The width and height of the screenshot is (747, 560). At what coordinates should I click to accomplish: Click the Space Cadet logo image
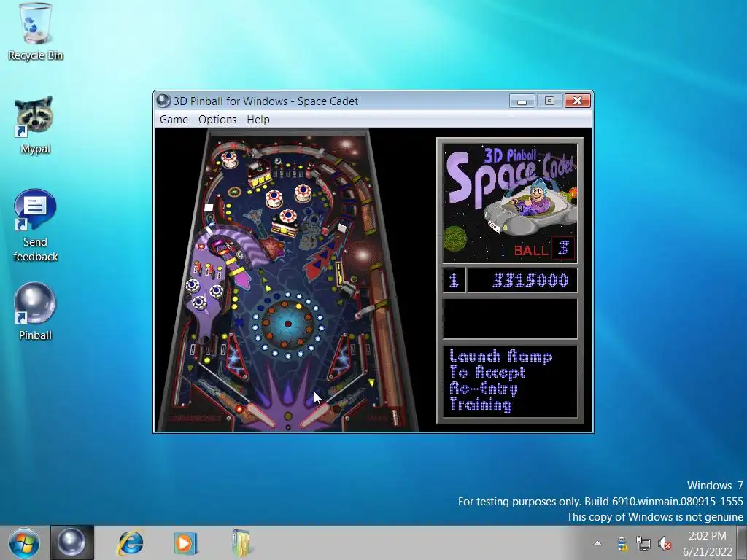click(510, 204)
